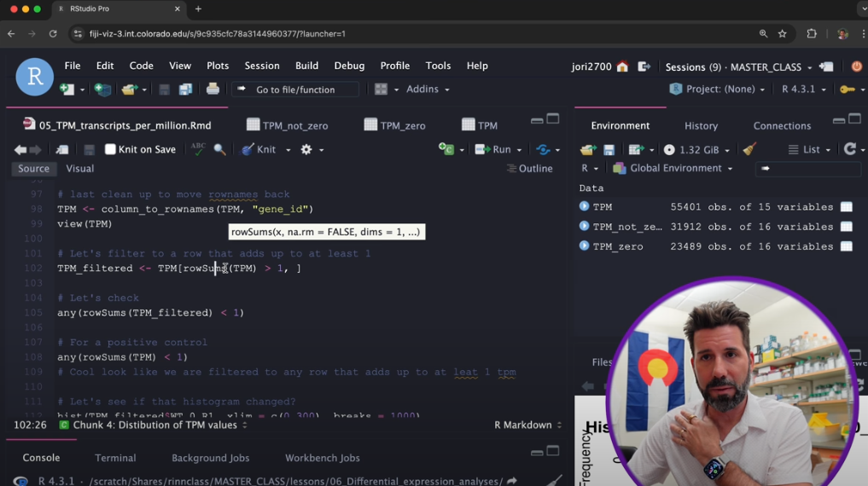
Task: Open the List view dropdown
Action: pyautogui.click(x=809, y=149)
